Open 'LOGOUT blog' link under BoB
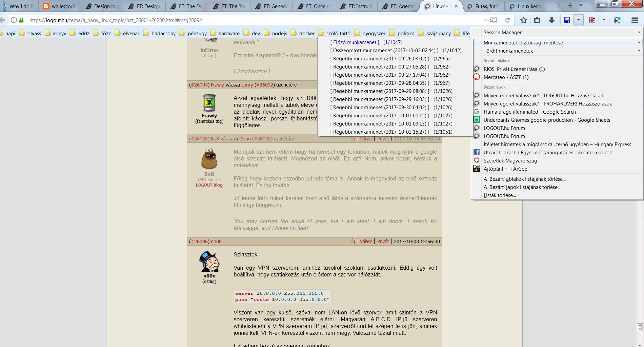 tap(209, 185)
